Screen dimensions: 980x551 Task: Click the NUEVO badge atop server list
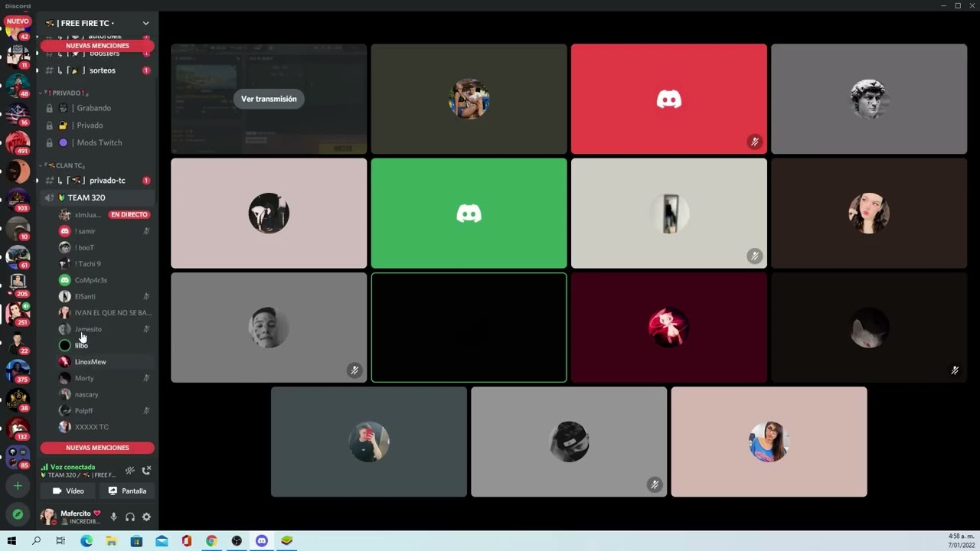pos(18,21)
